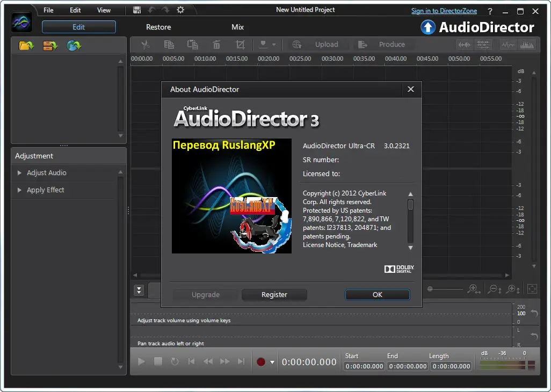This screenshot has height=392, width=551.
Task: Open the View menu
Action: [x=104, y=10]
